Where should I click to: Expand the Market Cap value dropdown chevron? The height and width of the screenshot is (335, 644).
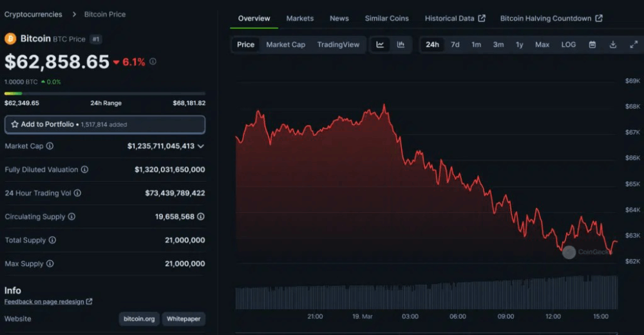201,146
